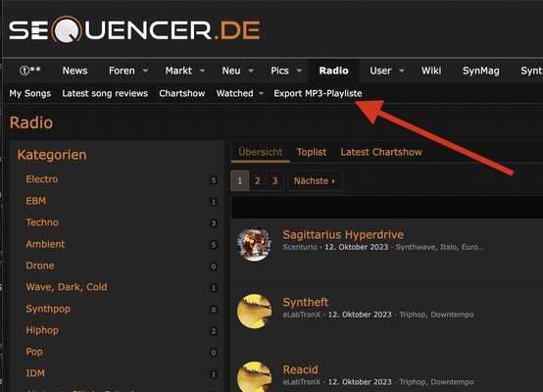Select the Ambient category
543x392 pixels.
tap(45, 244)
